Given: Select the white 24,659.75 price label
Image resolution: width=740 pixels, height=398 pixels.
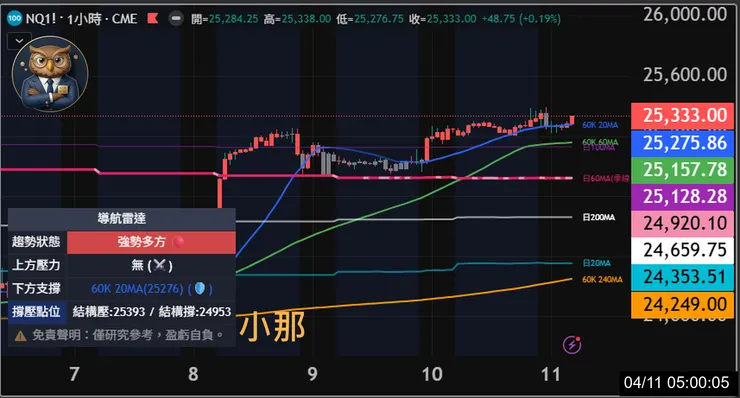Looking at the screenshot, I should [682, 250].
